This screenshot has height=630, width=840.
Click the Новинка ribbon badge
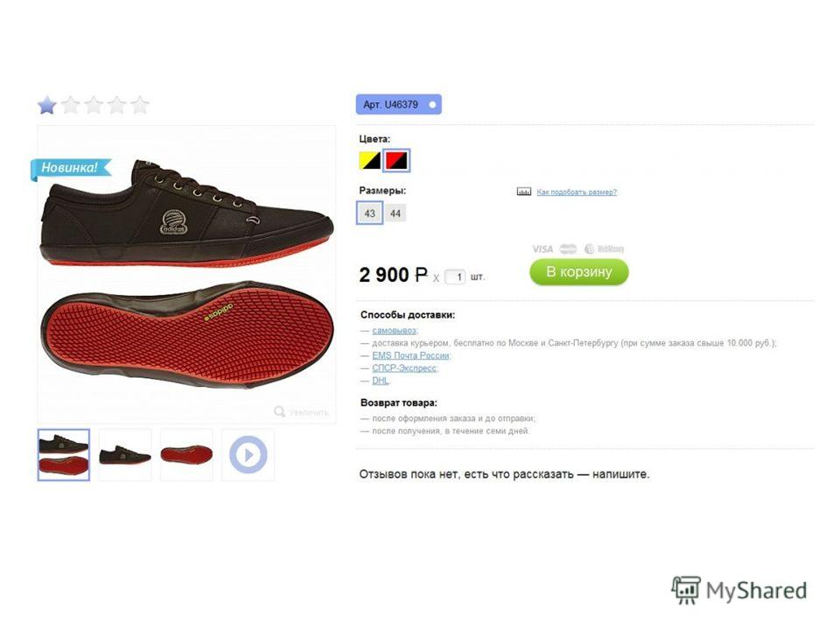click(70, 168)
